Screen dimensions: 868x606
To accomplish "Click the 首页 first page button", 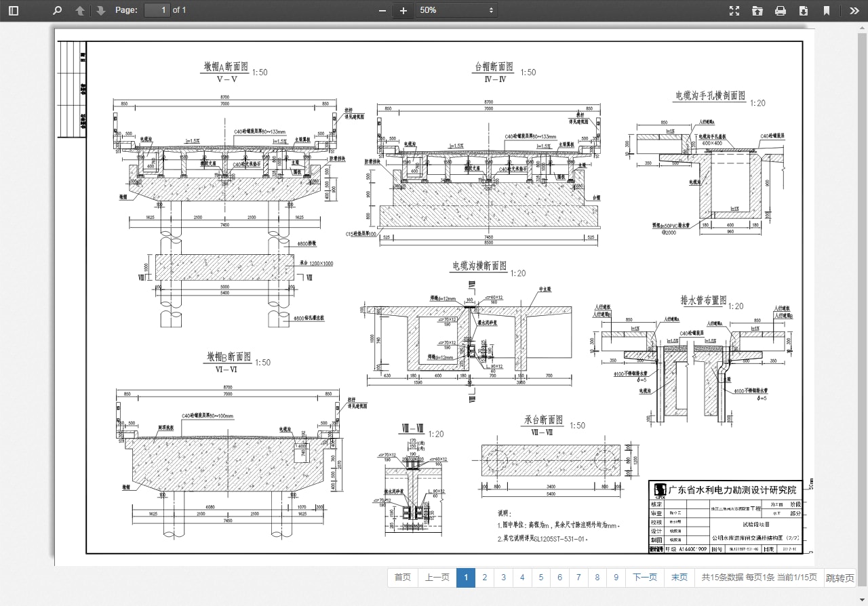I will 403,578.
